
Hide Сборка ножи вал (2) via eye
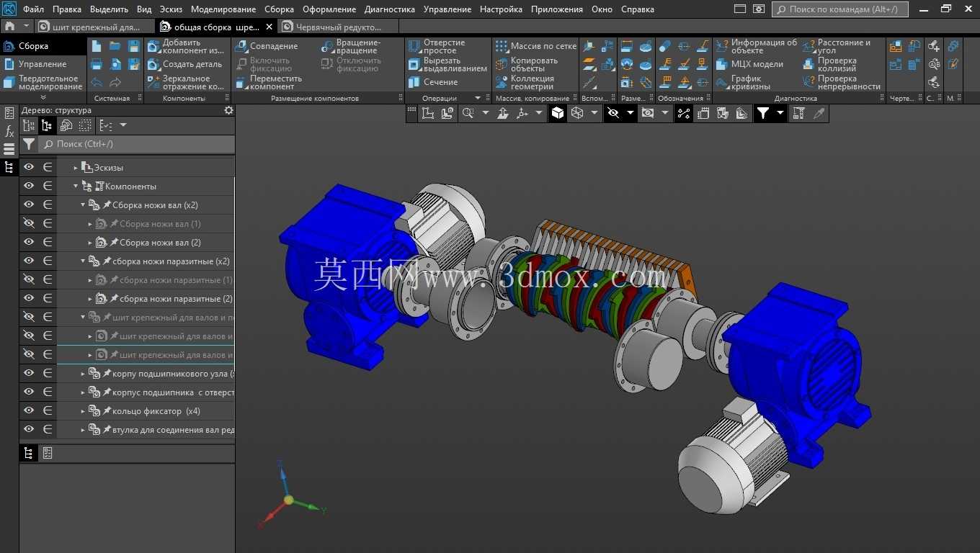click(29, 242)
